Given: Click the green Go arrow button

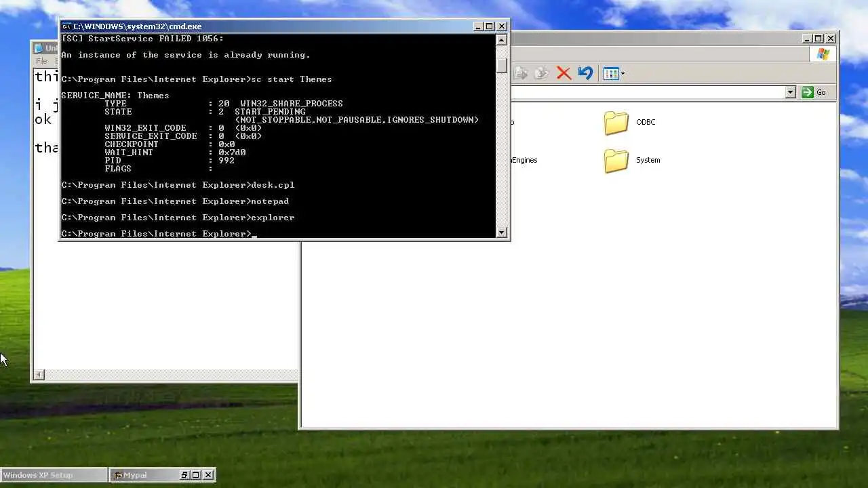Looking at the screenshot, I should (x=808, y=92).
